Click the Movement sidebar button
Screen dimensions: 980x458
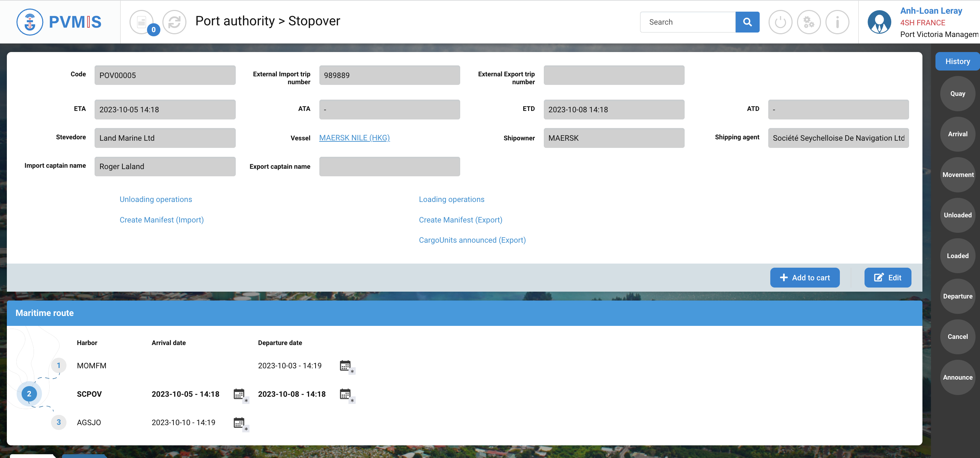[957, 175]
